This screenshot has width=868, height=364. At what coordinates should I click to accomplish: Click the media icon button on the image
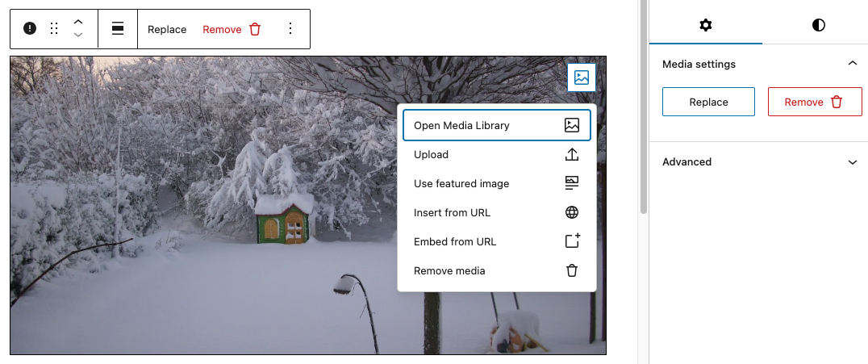coord(582,77)
